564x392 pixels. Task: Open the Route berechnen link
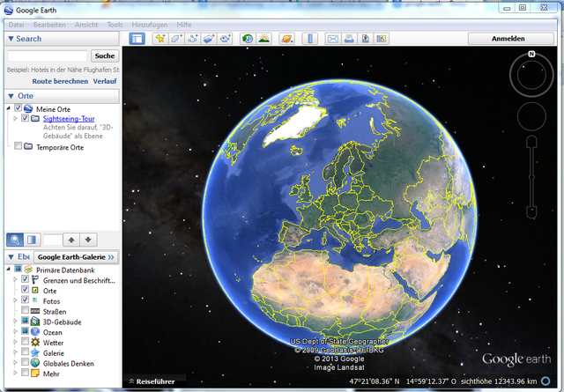60,81
